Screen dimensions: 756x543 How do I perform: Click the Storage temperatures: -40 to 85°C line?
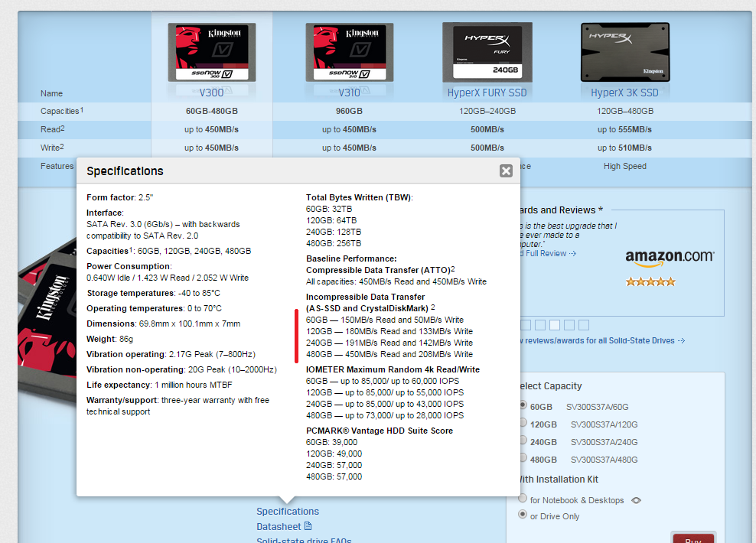pos(153,293)
